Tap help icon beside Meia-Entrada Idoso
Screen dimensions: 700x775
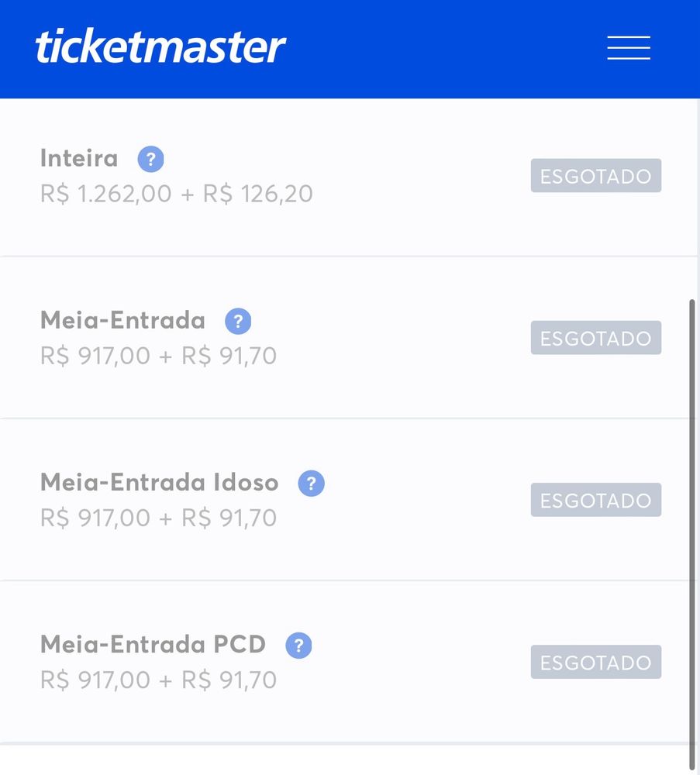click(311, 483)
